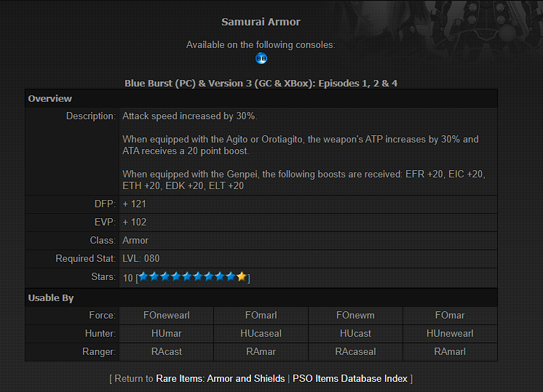Open Rare Items: Armor and Shields link

pyautogui.click(x=221, y=378)
